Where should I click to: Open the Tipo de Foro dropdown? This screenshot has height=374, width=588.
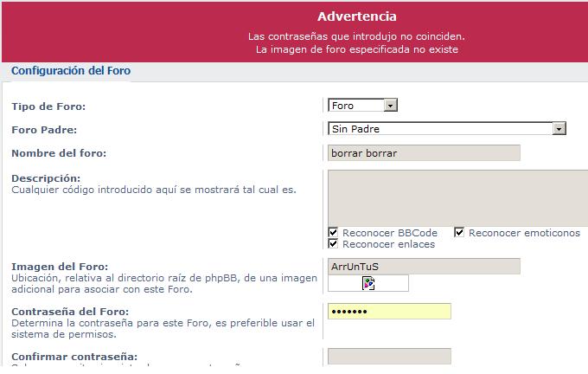(362, 106)
